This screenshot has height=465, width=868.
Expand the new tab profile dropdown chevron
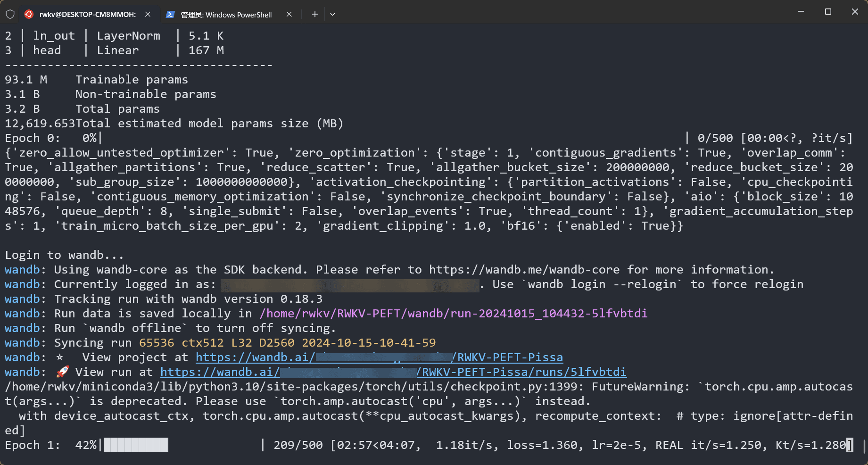point(332,14)
